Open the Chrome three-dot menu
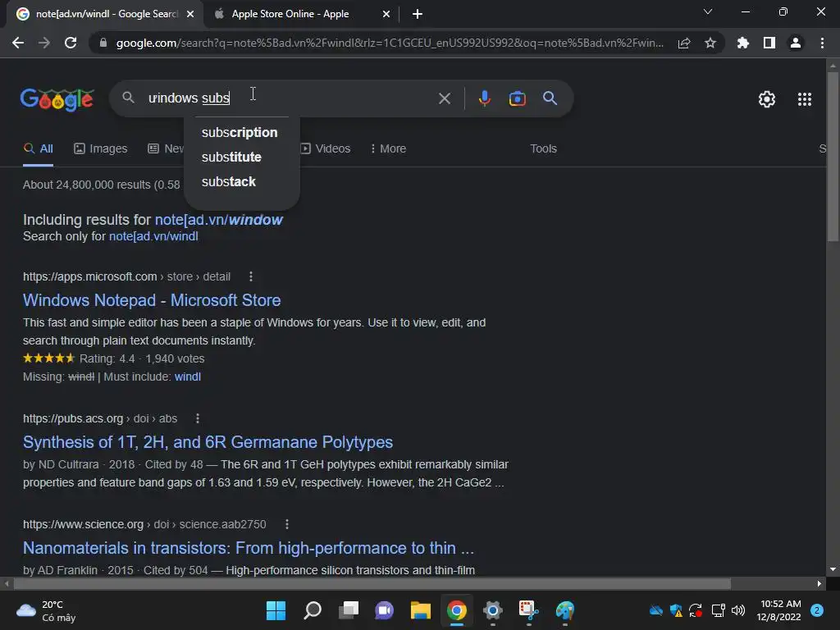This screenshot has width=840, height=630. tap(822, 43)
